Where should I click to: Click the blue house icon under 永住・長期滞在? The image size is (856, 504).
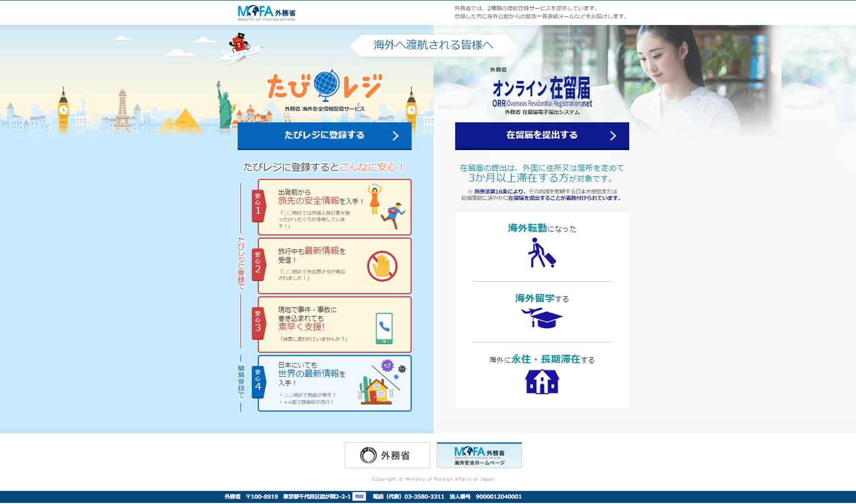(541, 382)
